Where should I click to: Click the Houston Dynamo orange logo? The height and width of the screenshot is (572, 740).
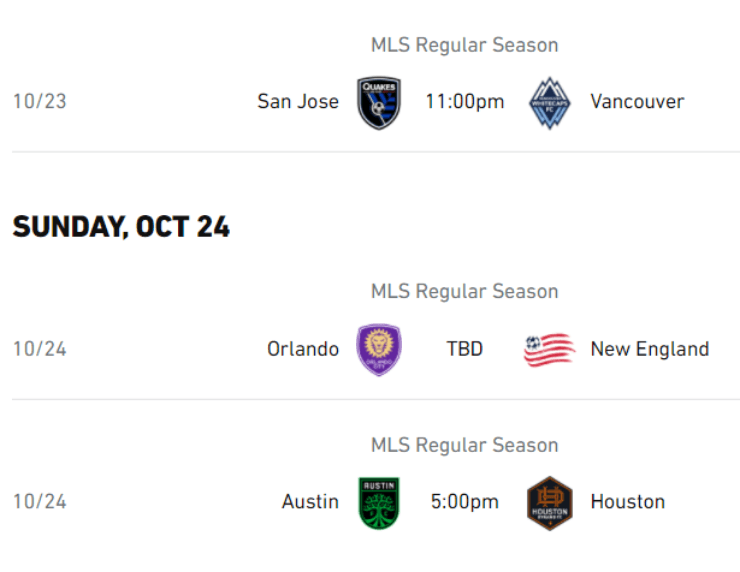(550, 502)
